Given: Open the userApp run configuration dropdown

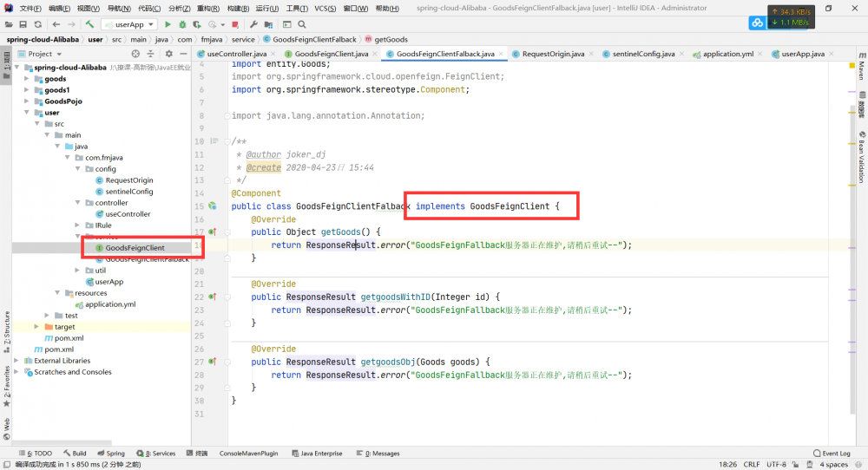Looking at the screenshot, I should [x=128, y=24].
